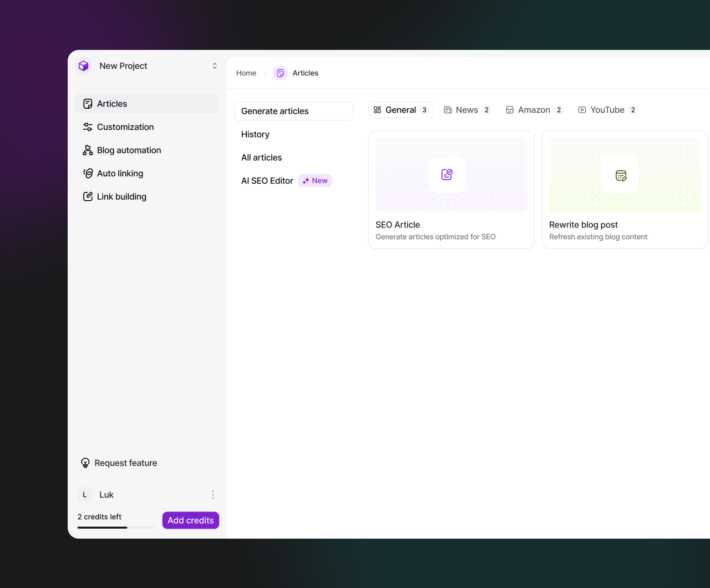
Task: Click the credits usage progress bar
Action: point(116,528)
